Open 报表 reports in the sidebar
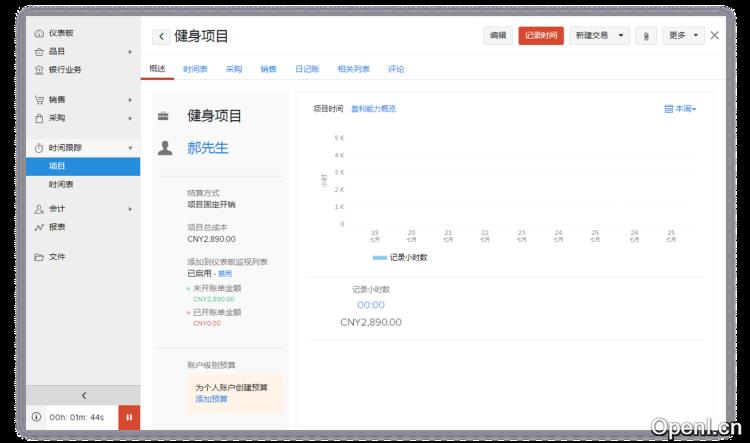 pos(57,227)
